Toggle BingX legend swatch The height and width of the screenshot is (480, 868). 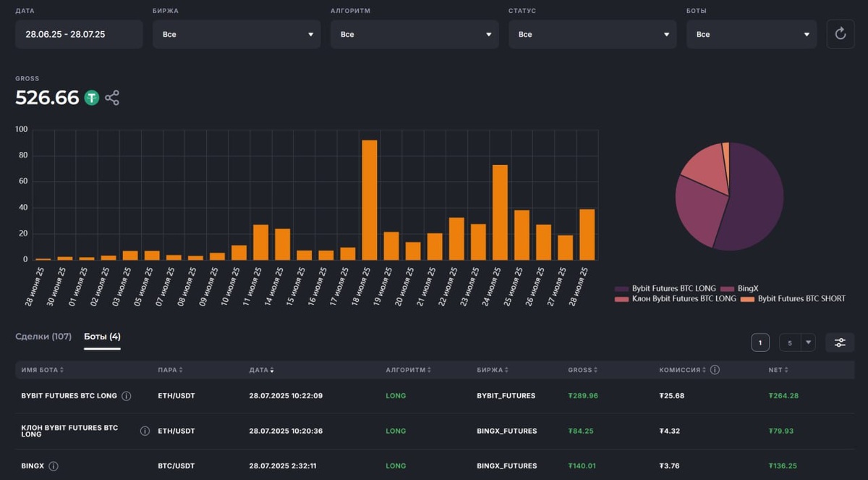727,288
